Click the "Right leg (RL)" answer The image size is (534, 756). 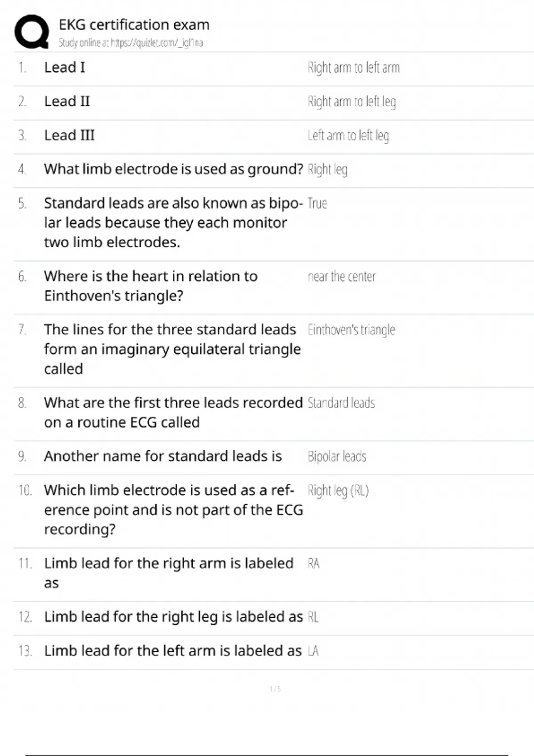tap(338, 491)
